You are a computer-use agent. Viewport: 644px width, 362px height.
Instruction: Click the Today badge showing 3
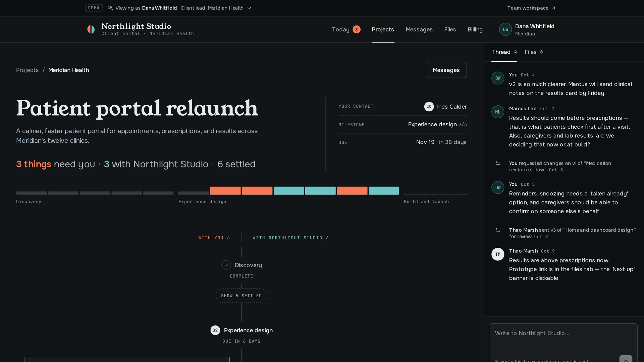tap(357, 29)
